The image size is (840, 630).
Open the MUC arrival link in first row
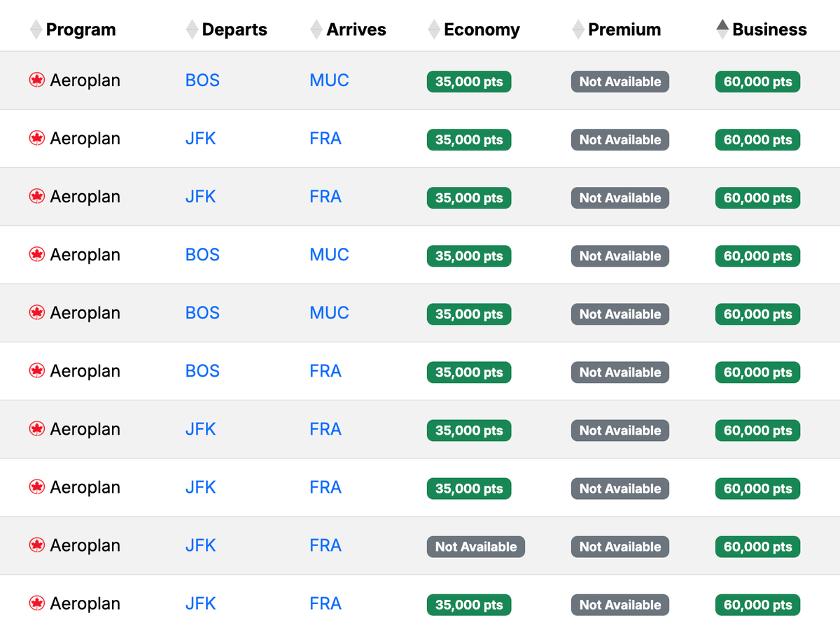[329, 80]
